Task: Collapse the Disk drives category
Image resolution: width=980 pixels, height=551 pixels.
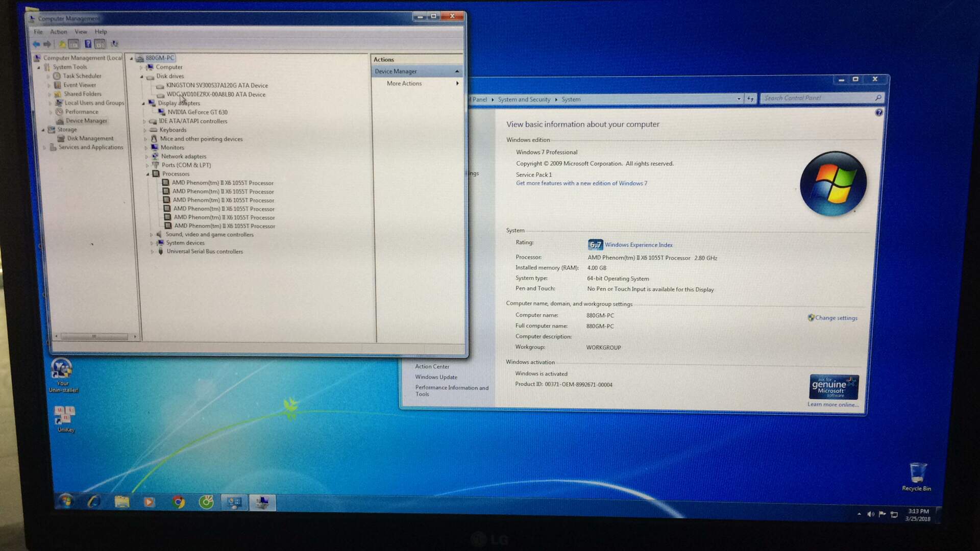Action: [142, 77]
